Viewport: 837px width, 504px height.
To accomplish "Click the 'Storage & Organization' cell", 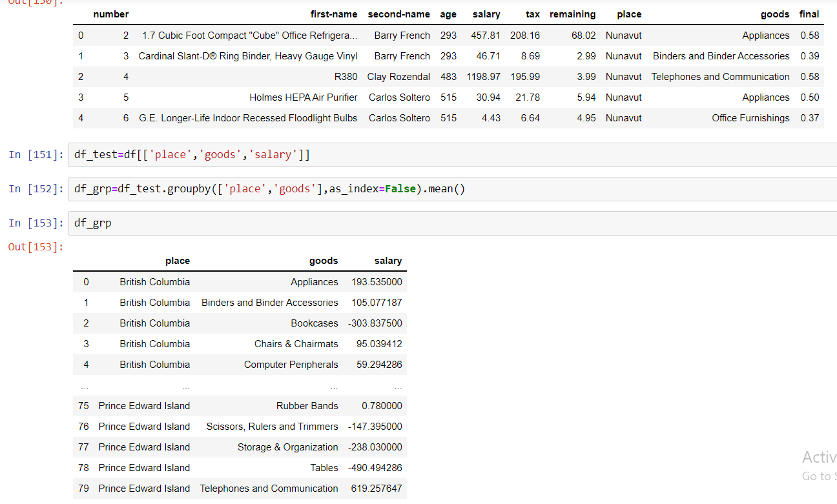I will coord(288,447).
